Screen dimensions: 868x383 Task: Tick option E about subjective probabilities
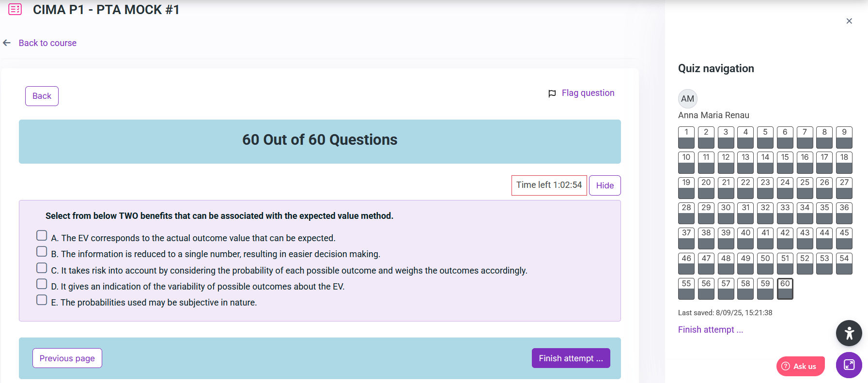pyautogui.click(x=42, y=300)
